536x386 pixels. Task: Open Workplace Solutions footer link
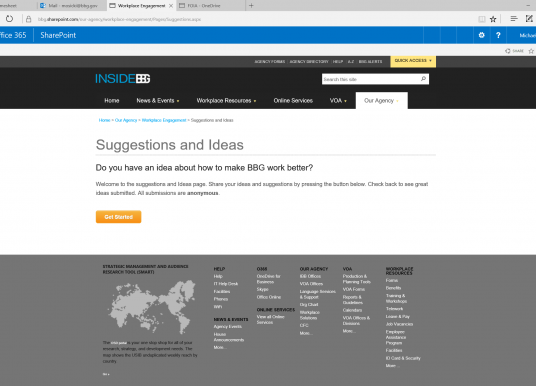[310, 315]
